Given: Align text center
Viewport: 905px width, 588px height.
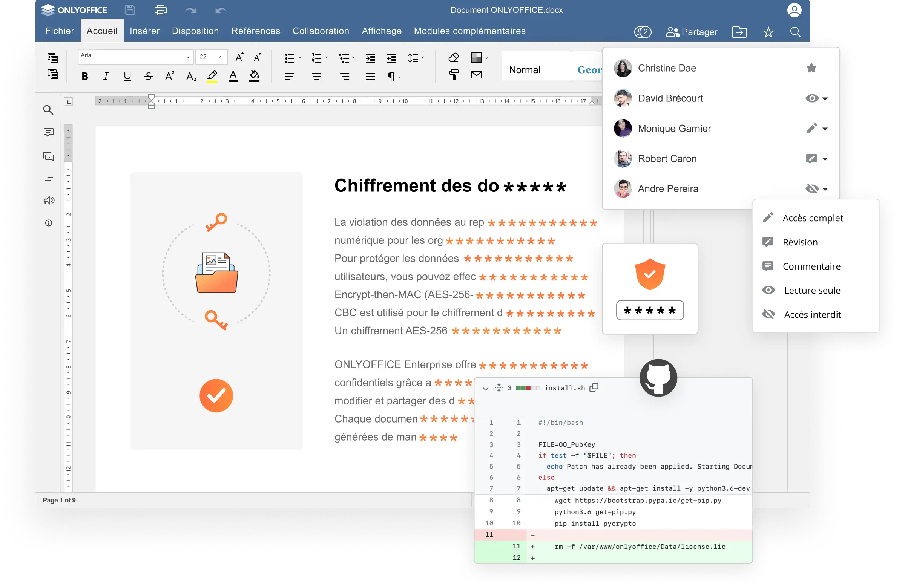Looking at the screenshot, I should (x=317, y=77).
